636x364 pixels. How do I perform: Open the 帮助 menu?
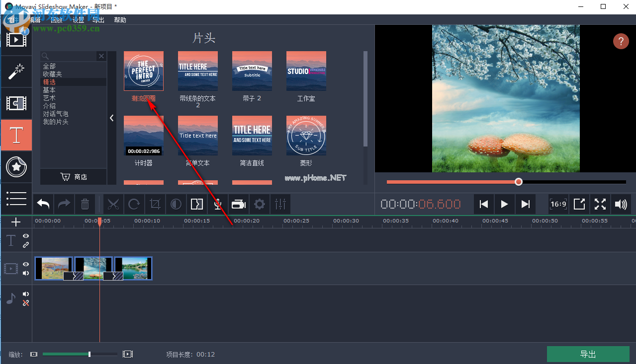(120, 20)
